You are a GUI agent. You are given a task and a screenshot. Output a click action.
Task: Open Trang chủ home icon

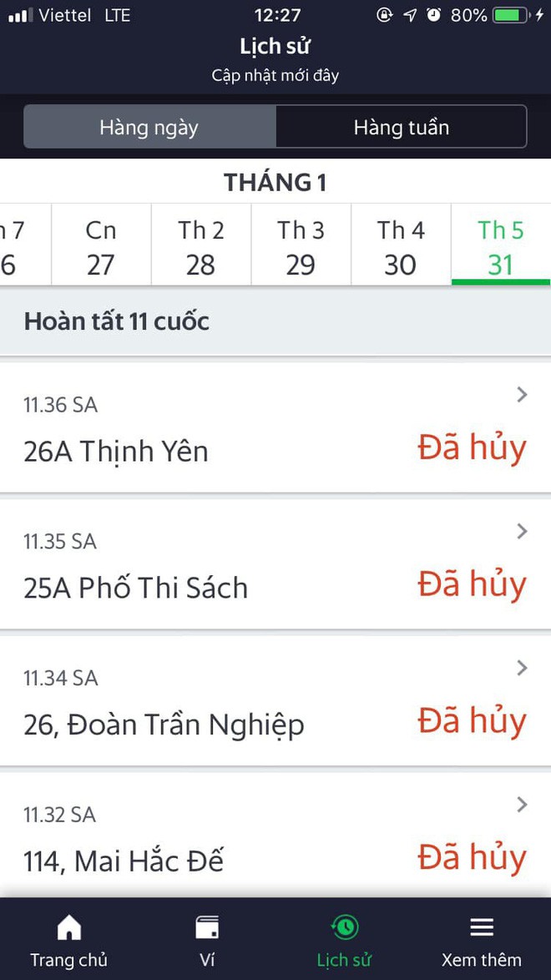(68, 927)
